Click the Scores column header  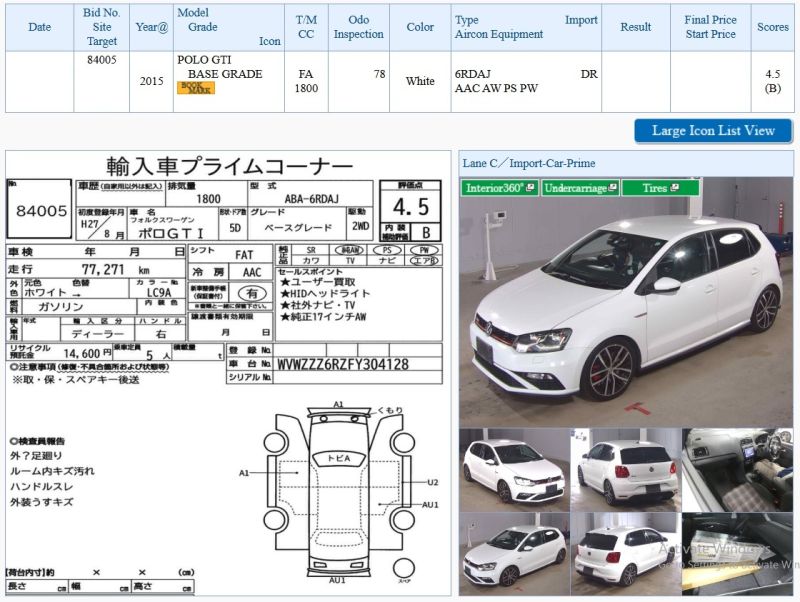(772, 27)
